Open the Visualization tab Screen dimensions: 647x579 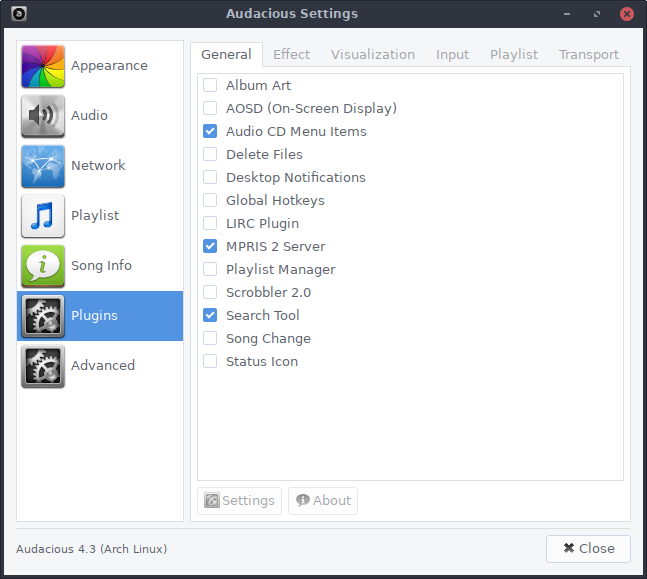(373, 55)
